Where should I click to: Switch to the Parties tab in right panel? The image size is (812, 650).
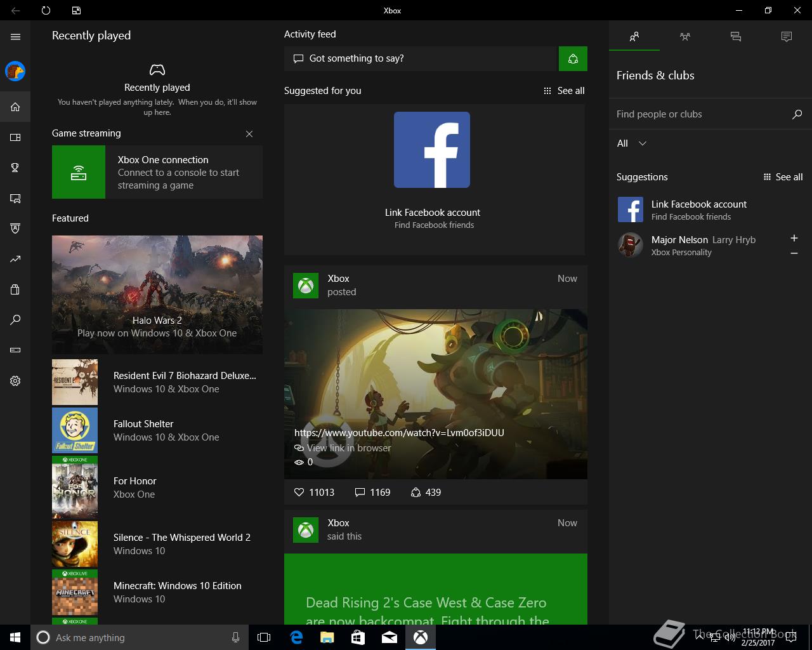(685, 37)
